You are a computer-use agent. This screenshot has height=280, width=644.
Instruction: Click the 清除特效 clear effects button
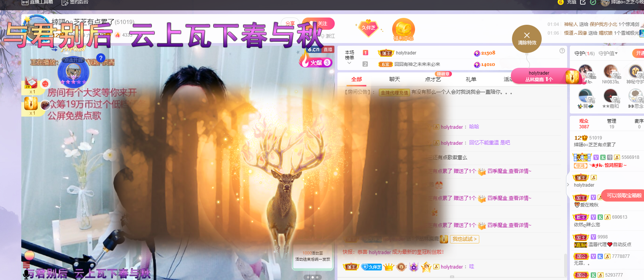[527, 39]
